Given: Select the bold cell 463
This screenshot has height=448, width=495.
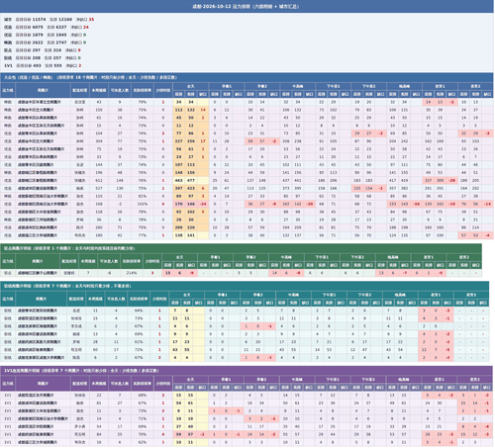Looking at the screenshot, I should point(179,181).
